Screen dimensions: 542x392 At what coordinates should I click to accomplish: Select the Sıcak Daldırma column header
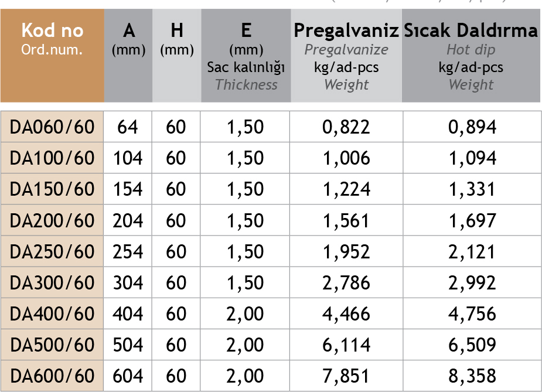[471, 56]
